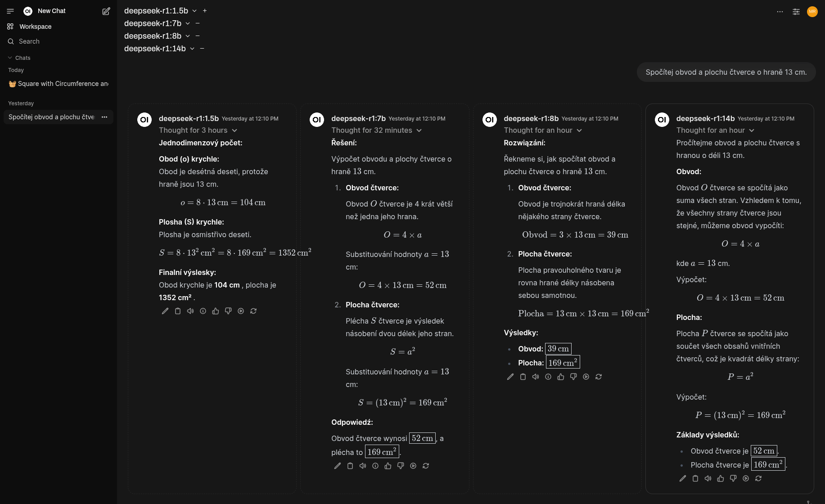Screen dimensions: 825x504
Task: Continue the 1.5b response
Action: [x=241, y=311]
